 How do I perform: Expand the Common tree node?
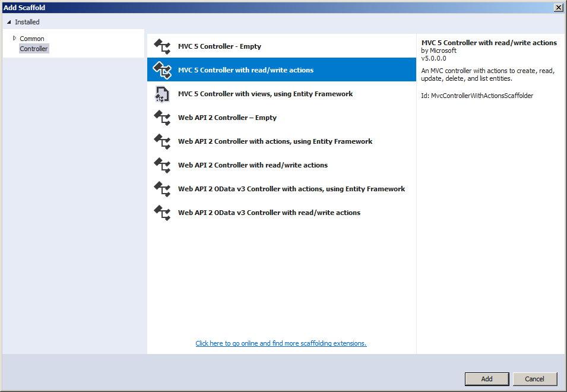(14, 38)
